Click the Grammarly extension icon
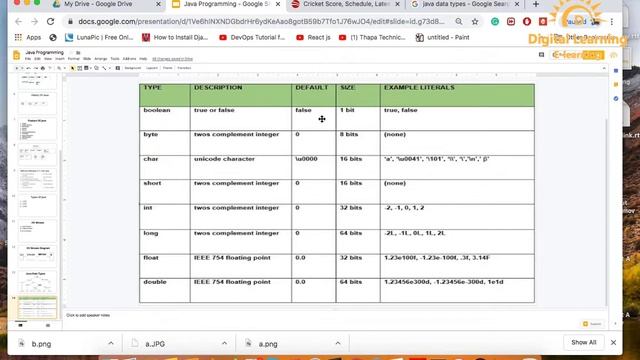 (495, 22)
